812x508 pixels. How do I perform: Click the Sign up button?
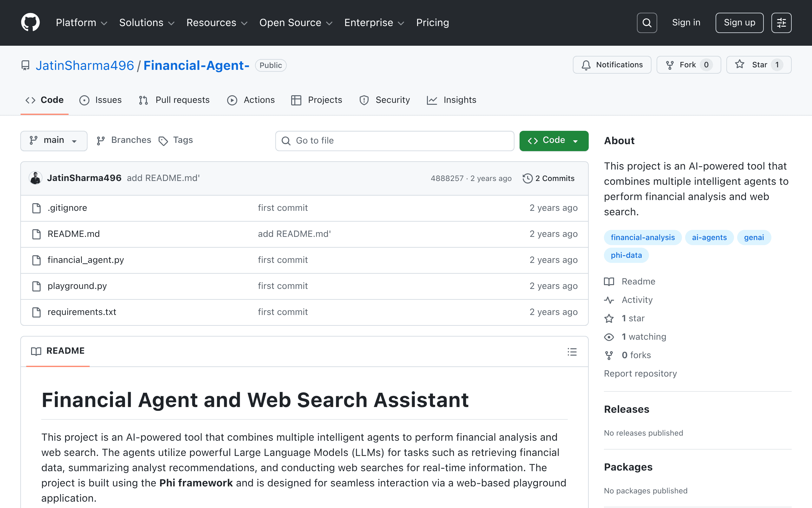tap(740, 23)
